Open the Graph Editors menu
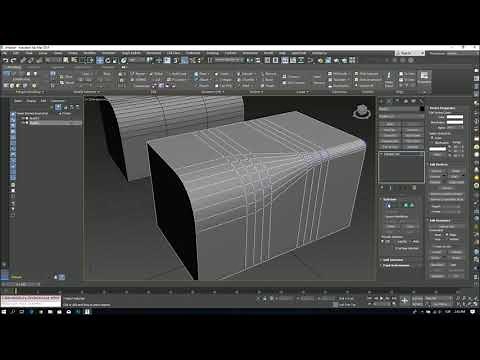 [131, 53]
